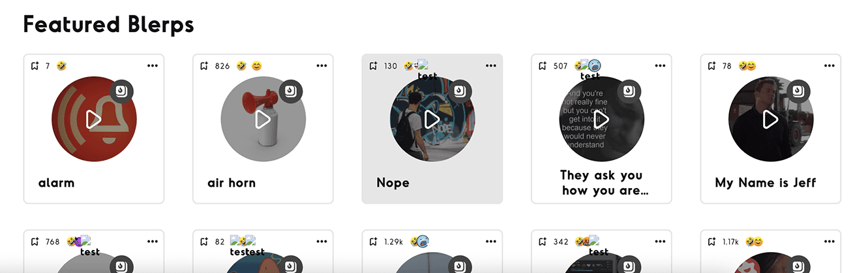Click the board badge on air horn image
868x273 pixels.
[x=291, y=91]
